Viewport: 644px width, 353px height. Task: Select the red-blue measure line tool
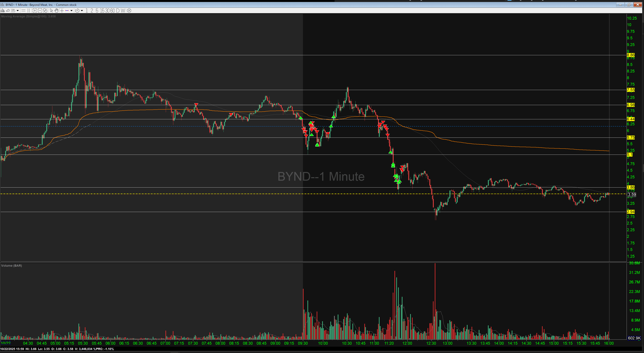coord(67,11)
